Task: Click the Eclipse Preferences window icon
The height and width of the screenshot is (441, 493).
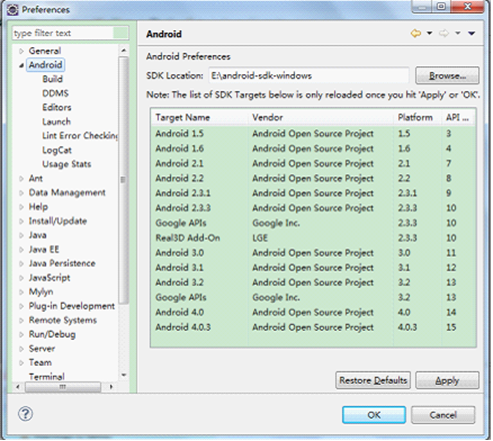Action: (x=13, y=10)
